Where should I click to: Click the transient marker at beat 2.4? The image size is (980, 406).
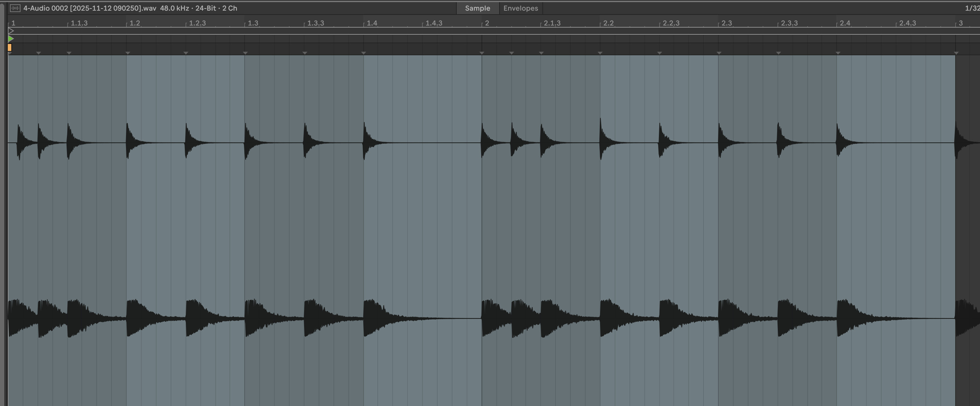point(838,53)
